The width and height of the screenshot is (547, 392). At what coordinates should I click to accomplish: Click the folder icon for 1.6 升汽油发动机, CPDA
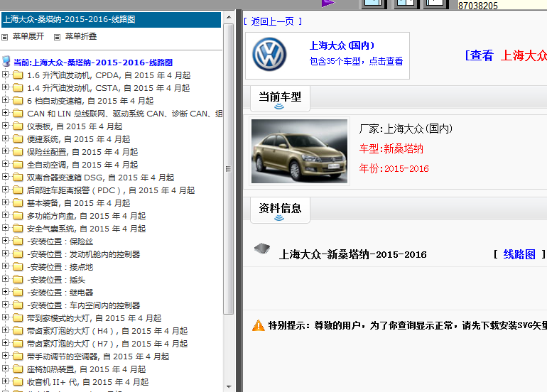coord(18,75)
